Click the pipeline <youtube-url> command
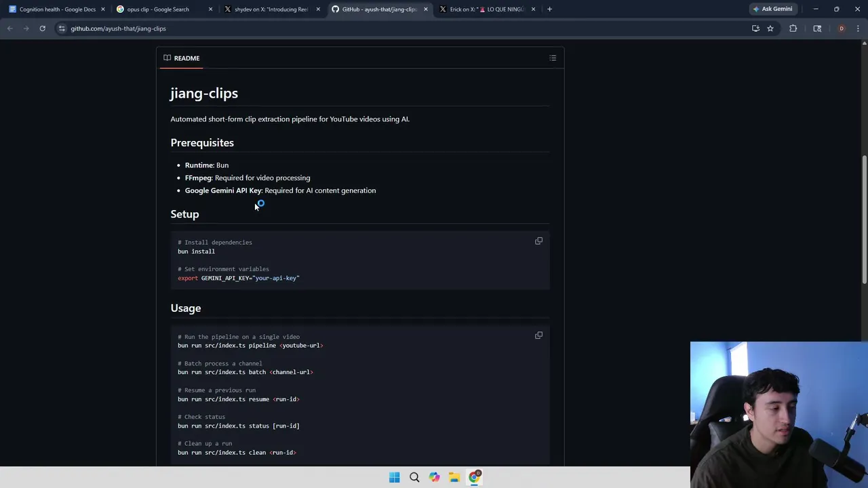868x488 pixels. (x=250, y=346)
